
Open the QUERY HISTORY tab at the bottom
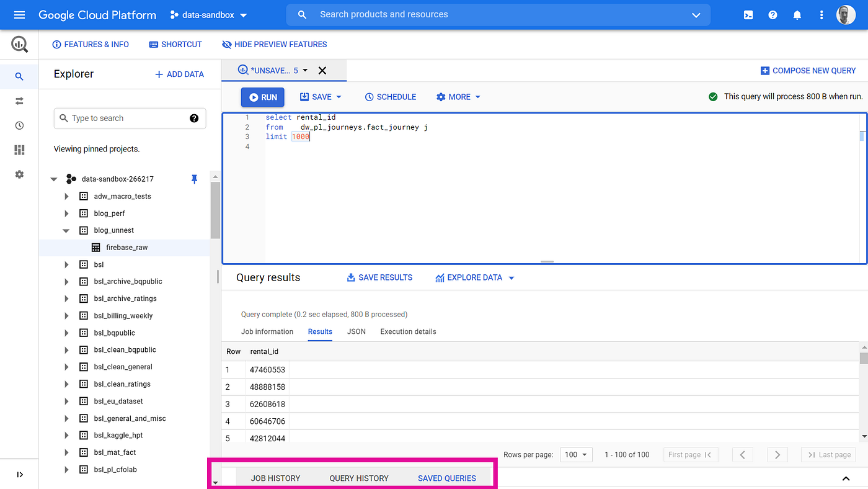358,478
